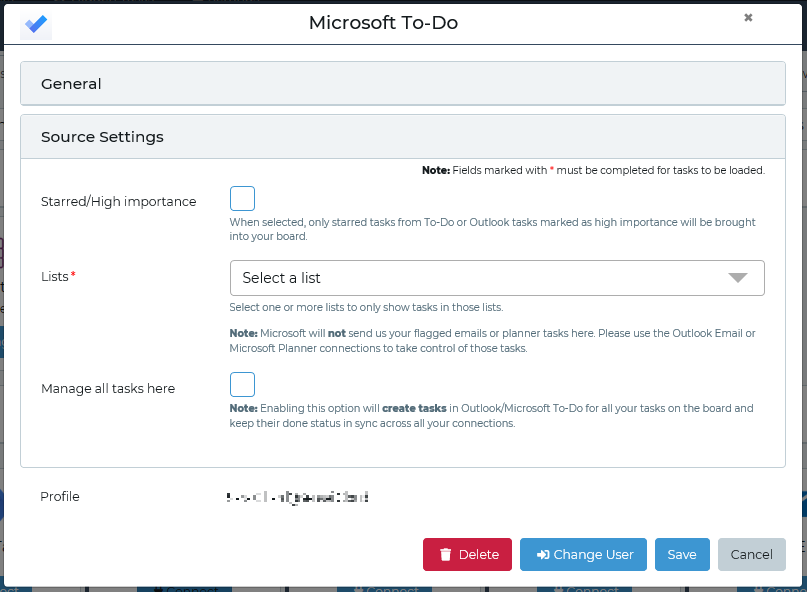Click the red asterisk beside Lists
Screen dimensions: 807x592
pyautogui.click(x=71, y=272)
